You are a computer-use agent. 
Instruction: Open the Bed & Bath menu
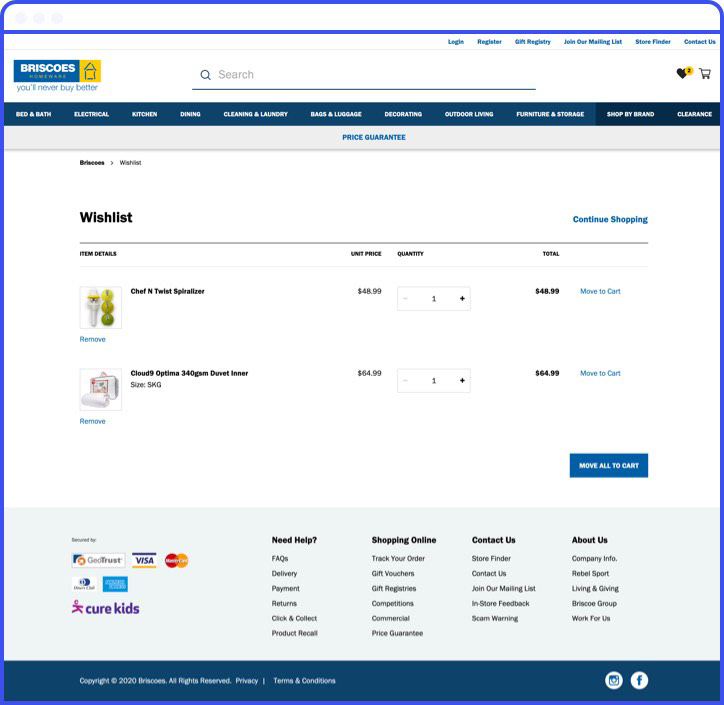coord(33,114)
